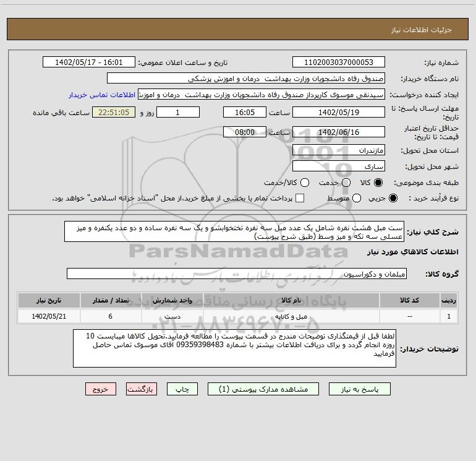Select the کالا/خدمت radio button
Image resolution: width=476 pixels, height=461 pixels.
(305, 183)
